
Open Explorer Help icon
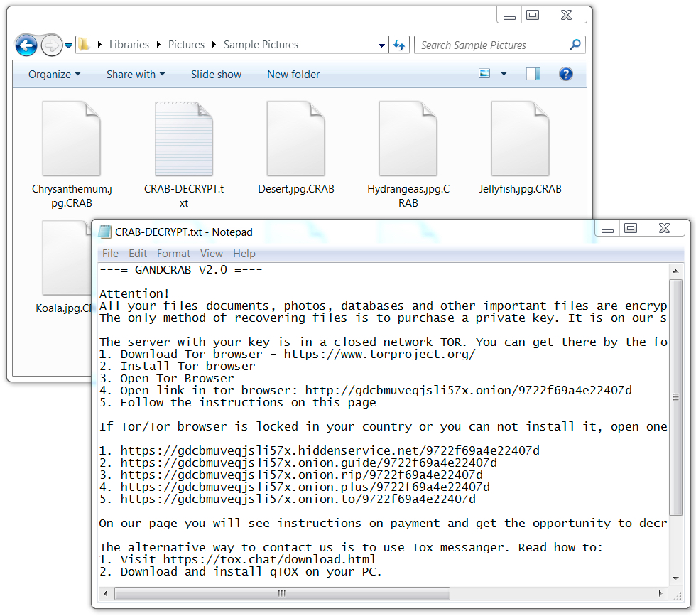coord(565,74)
